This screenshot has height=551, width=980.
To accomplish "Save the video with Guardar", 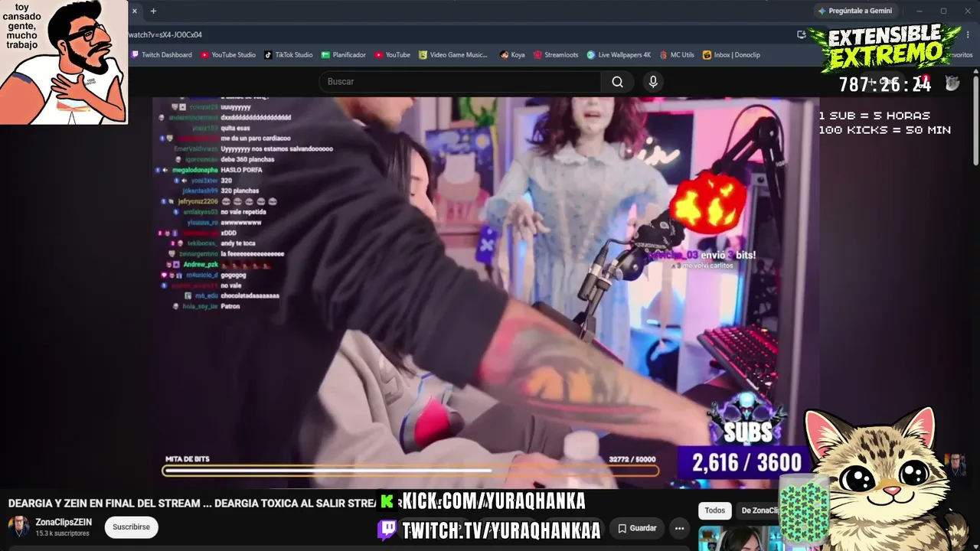I will pyautogui.click(x=637, y=528).
